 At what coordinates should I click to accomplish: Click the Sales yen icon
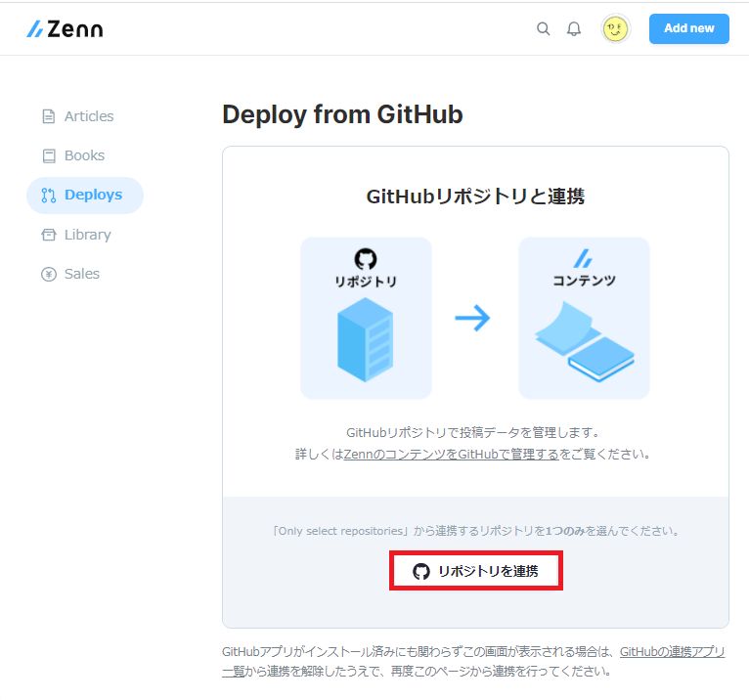click(49, 274)
